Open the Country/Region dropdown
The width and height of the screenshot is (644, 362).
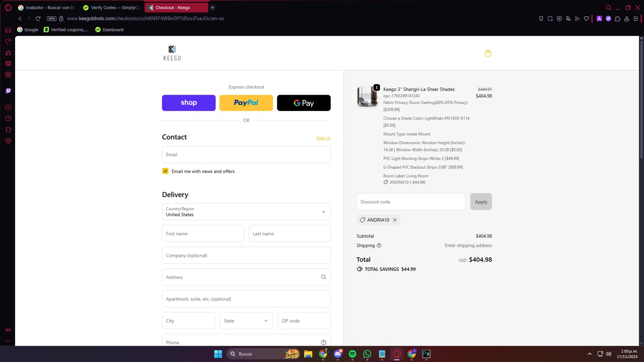pyautogui.click(x=246, y=212)
